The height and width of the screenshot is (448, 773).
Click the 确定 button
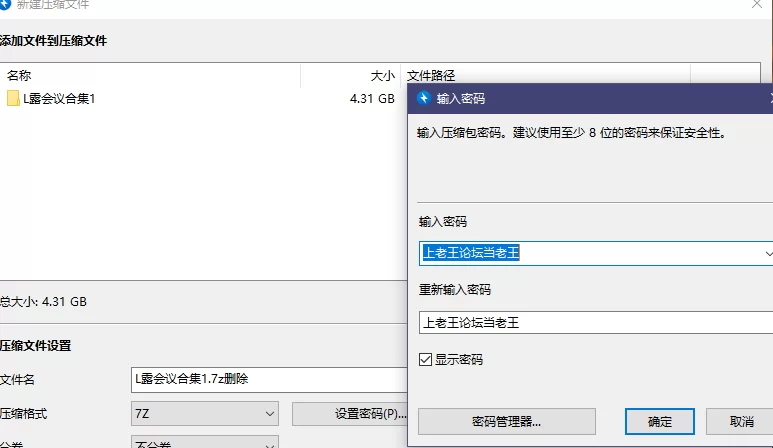[x=660, y=421]
